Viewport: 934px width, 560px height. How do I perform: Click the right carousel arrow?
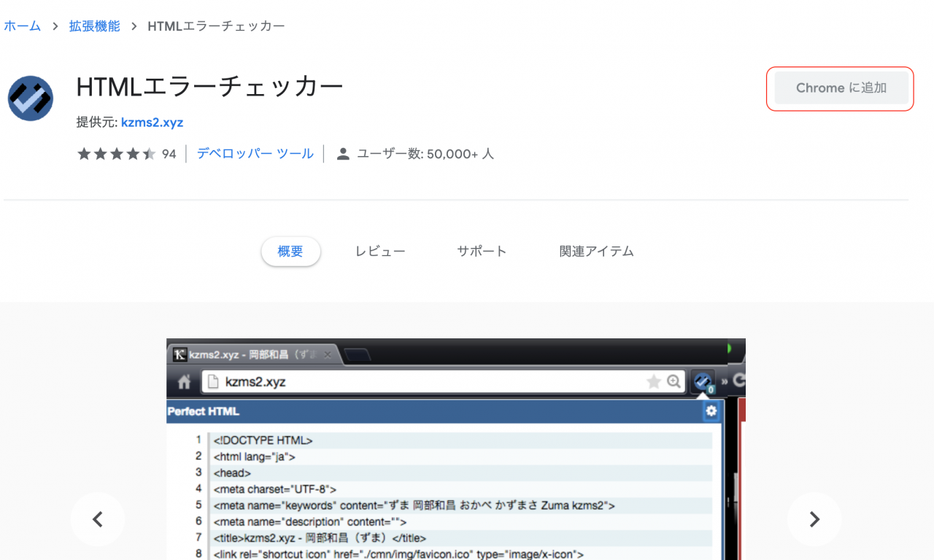click(814, 519)
